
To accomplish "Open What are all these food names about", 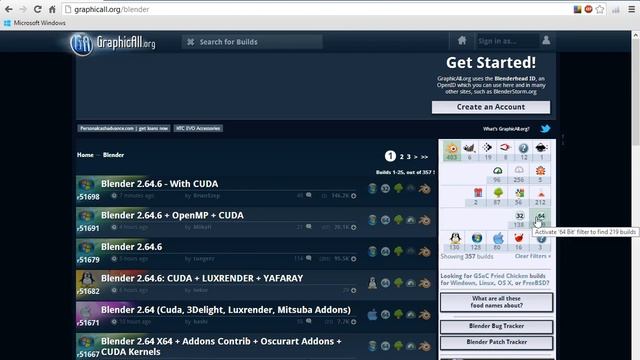I will pos(496,302).
